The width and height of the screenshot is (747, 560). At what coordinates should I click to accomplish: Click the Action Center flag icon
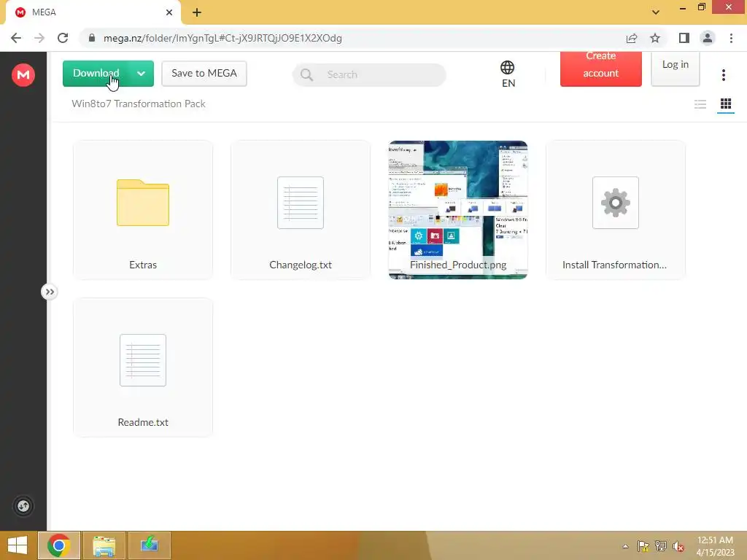(x=643, y=546)
